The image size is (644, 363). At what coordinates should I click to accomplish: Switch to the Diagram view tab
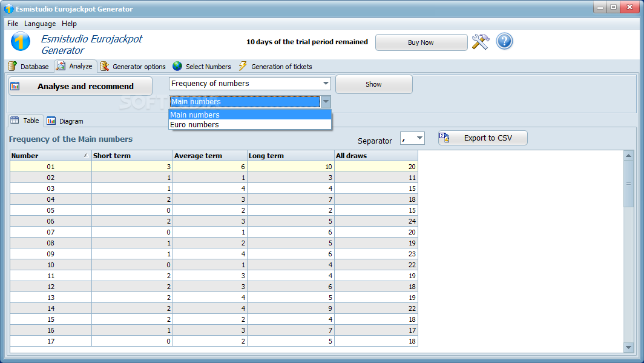point(65,121)
